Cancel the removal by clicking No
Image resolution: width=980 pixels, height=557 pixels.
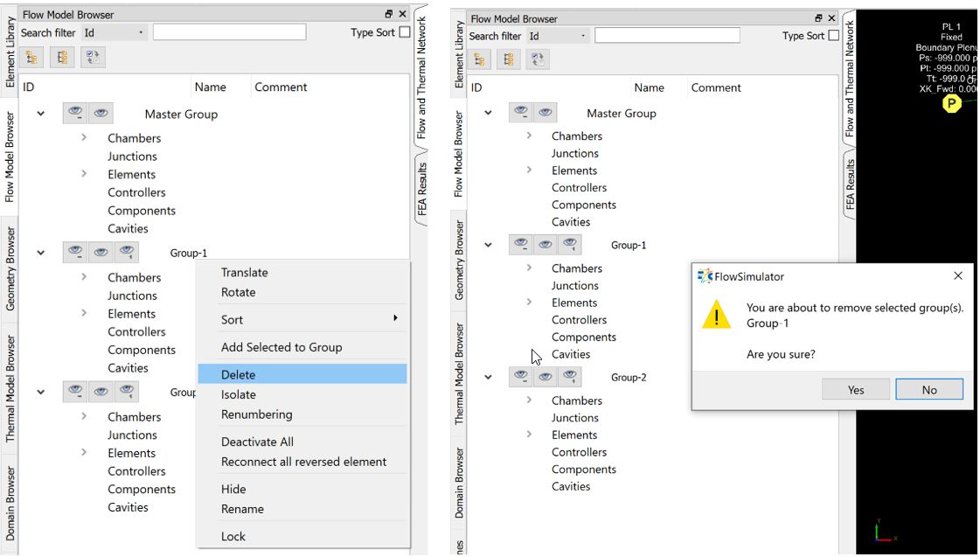[x=928, y=390]
